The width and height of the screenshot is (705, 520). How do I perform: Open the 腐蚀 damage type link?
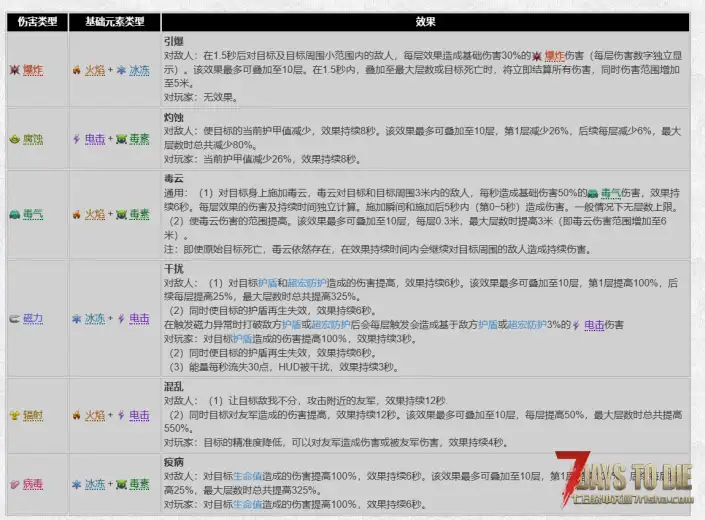click(33, 139)
